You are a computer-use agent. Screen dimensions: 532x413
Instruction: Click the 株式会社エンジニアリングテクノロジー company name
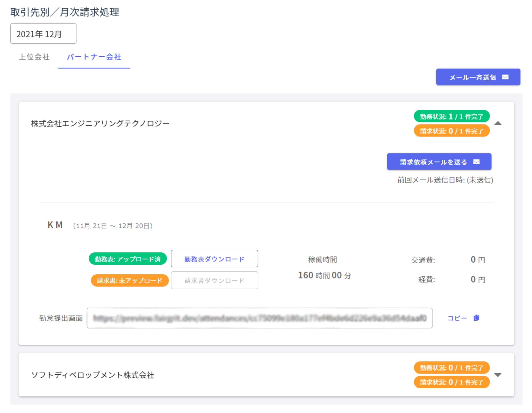tap(100, 123)
